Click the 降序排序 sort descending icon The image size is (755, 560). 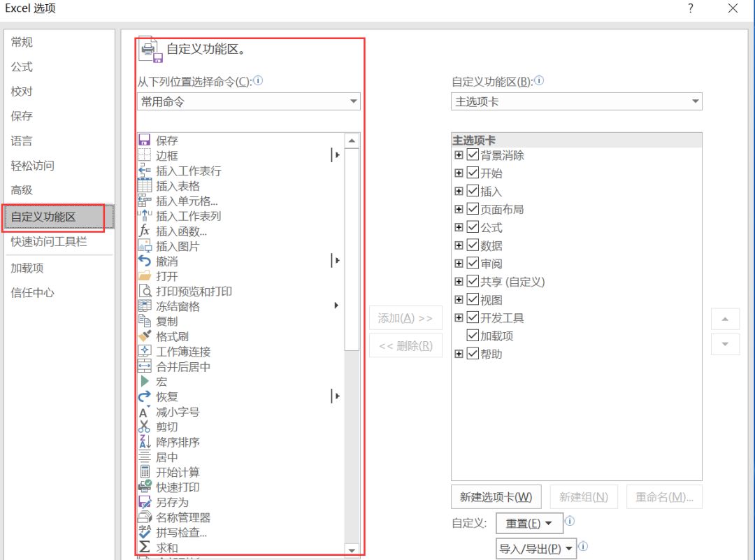(x=145, y=442)
